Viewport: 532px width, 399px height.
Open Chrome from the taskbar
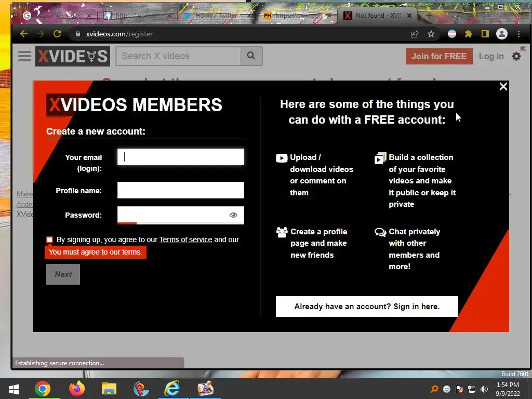pyautogui.click(x=43, y=389)
